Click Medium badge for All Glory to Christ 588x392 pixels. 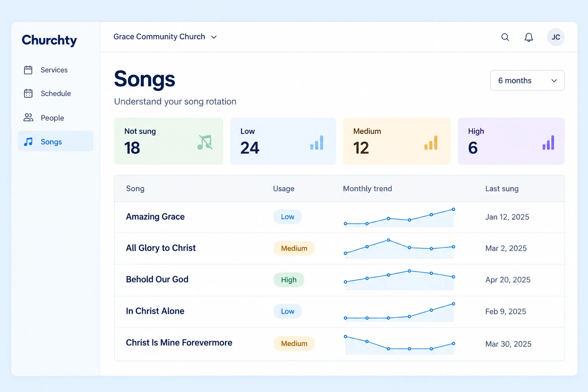pos(294,248)
